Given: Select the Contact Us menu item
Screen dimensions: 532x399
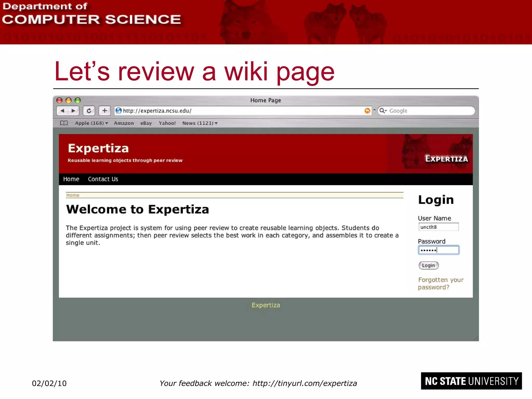Looking at the screenshot, I should [x=103, y=179].
